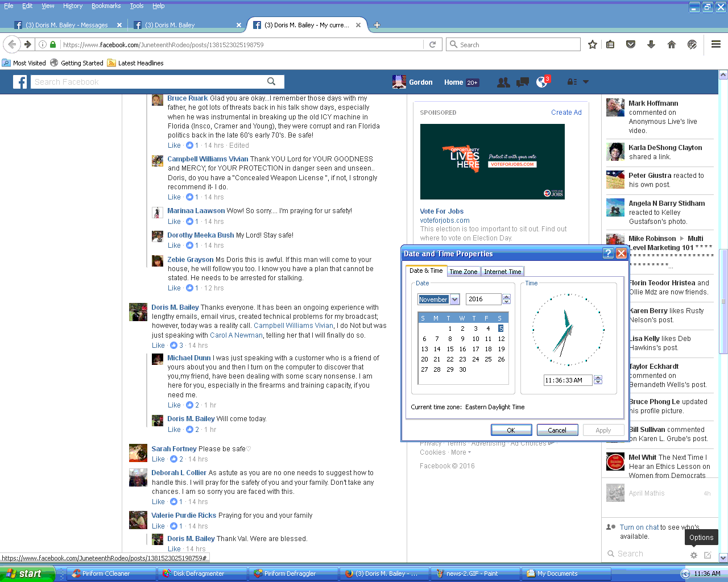Click the Facebook friend requests icon
Screen dimensions: 728x582
[503, 82]
